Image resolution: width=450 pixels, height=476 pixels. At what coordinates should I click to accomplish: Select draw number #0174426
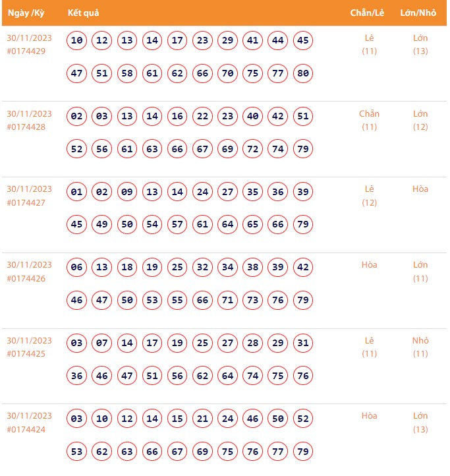click(x=26, y=278)
